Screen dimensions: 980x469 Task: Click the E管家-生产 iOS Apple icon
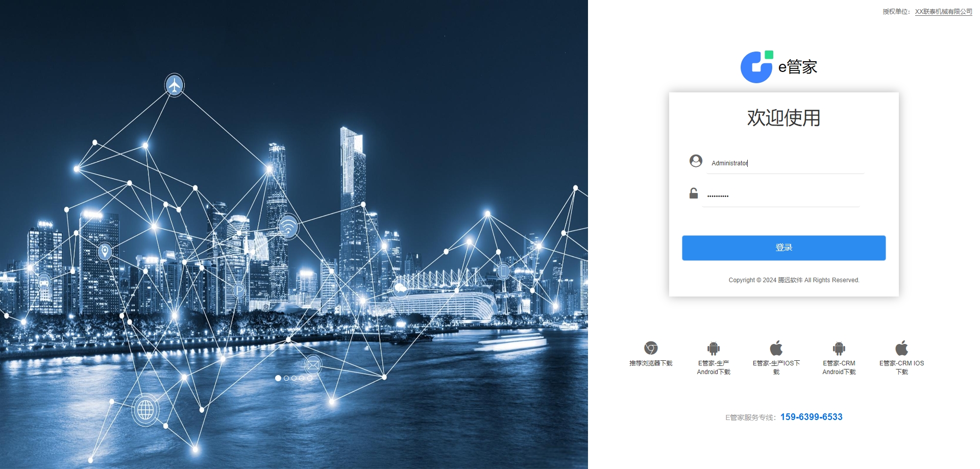[776, 348]
